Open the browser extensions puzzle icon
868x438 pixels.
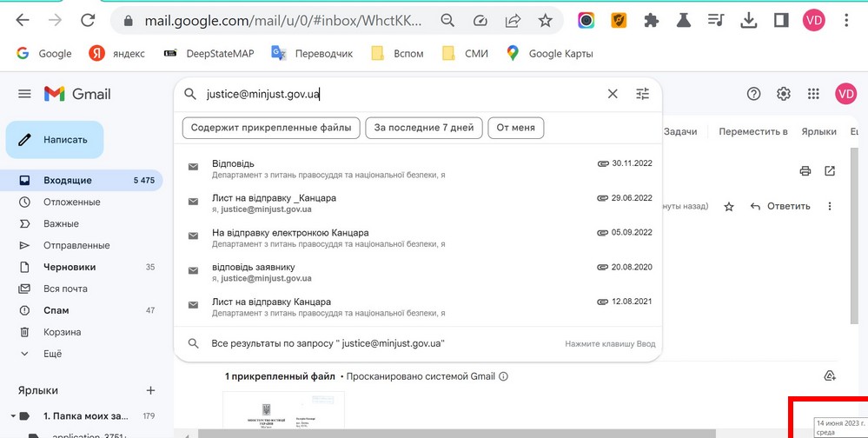point(651,21)
